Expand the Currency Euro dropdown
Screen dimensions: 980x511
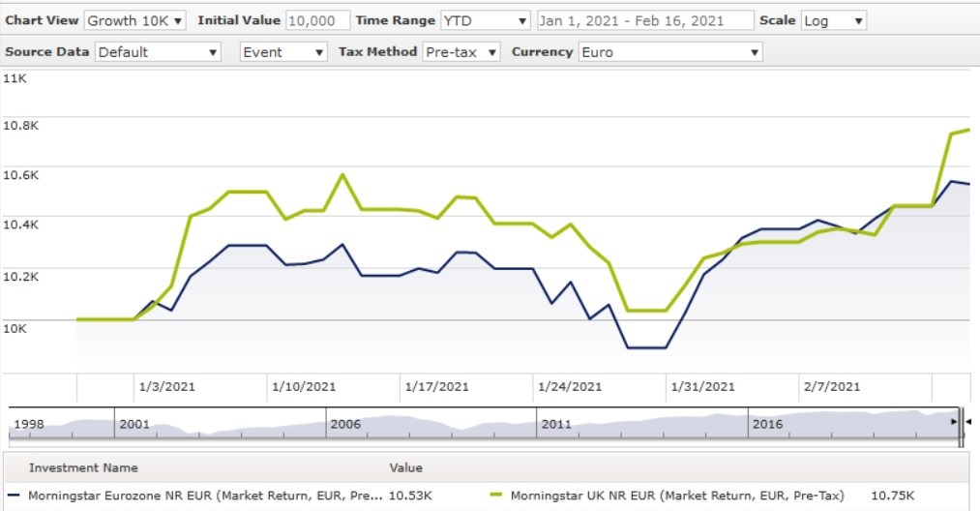pyautogui.click(x=669, y=52)
